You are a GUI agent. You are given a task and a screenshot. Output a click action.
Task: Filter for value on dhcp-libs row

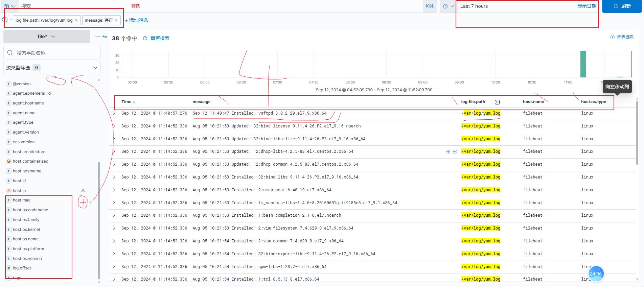[x=448, y=152]
